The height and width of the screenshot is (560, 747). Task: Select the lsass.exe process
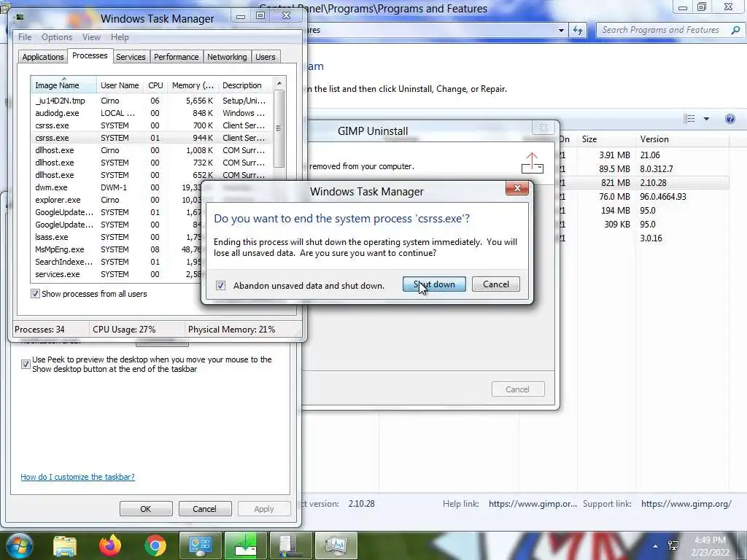coord(117,237)
